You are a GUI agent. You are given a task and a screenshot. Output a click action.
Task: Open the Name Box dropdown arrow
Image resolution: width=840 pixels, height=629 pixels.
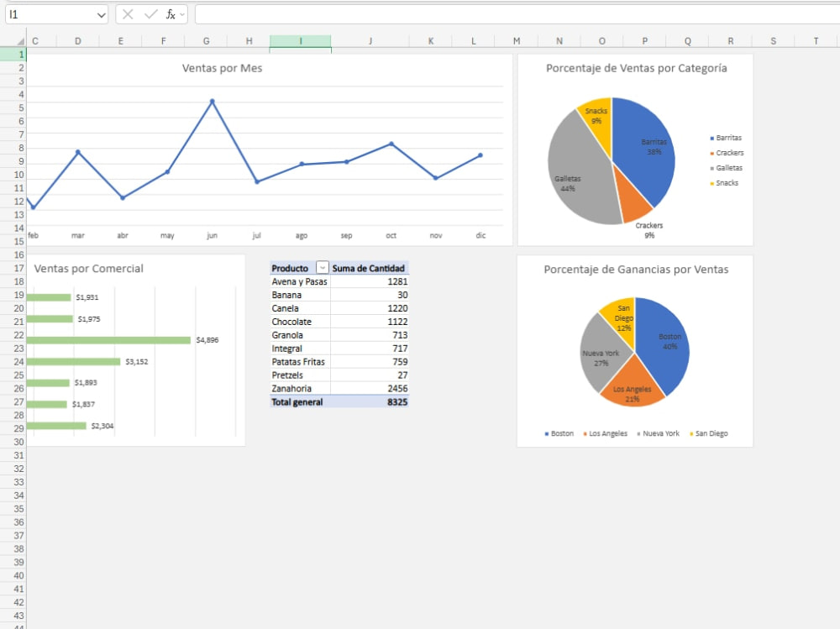(x=101, y=15)
